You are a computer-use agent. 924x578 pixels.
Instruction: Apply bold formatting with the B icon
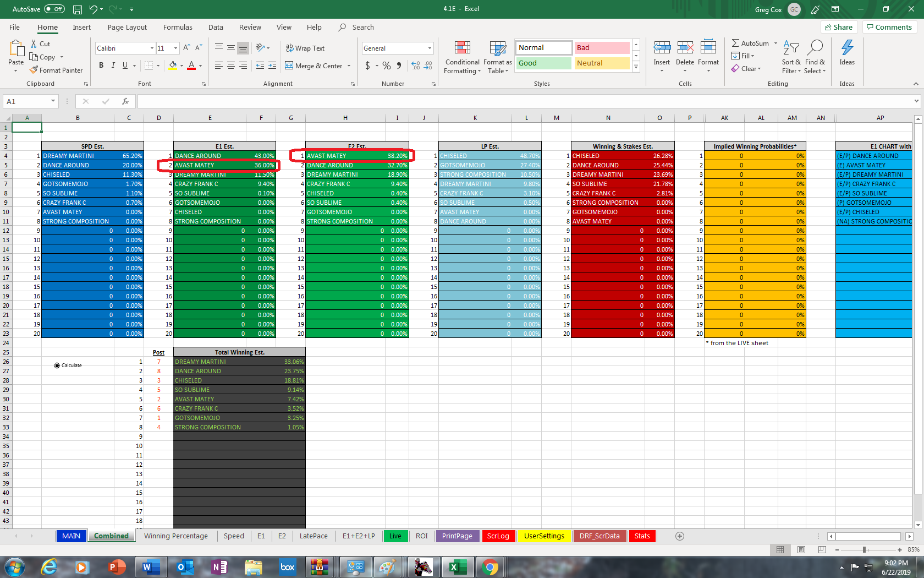(x=101, y=66)
